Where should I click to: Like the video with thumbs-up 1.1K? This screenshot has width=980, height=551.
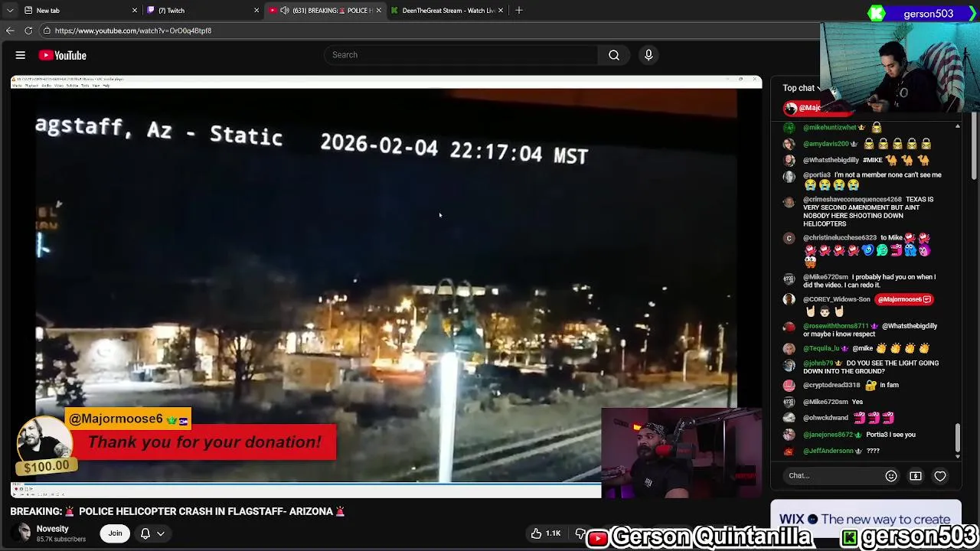(x=547, y=533)
